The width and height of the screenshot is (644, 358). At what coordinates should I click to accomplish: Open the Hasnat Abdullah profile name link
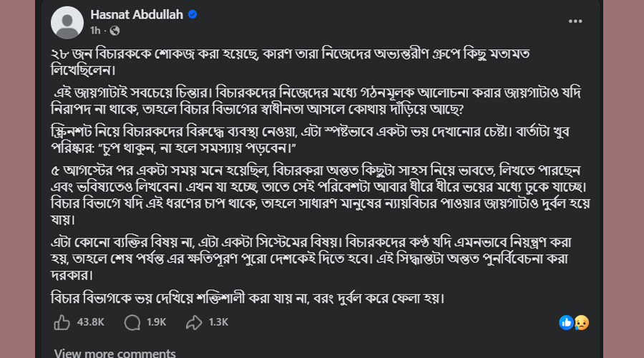tap(137, 14)
